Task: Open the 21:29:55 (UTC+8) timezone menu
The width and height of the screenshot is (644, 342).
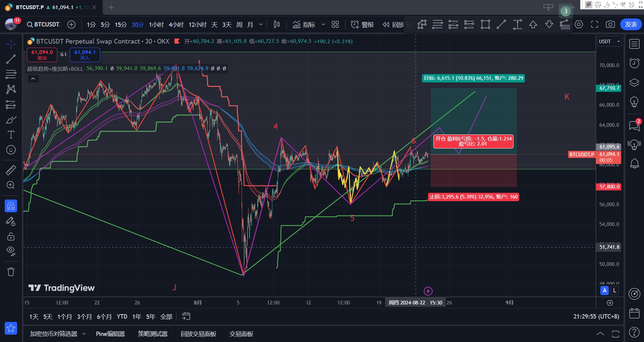Action: (x=596, y=317)
